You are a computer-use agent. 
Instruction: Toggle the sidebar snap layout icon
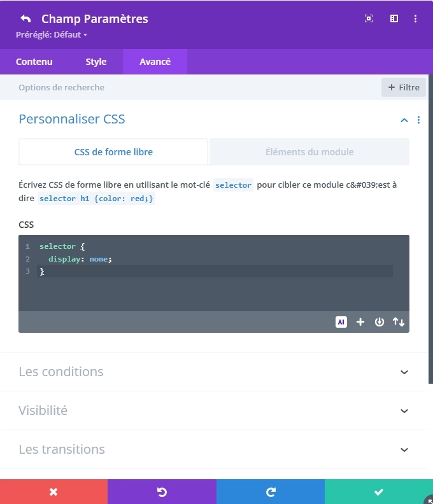pos(394,18)
